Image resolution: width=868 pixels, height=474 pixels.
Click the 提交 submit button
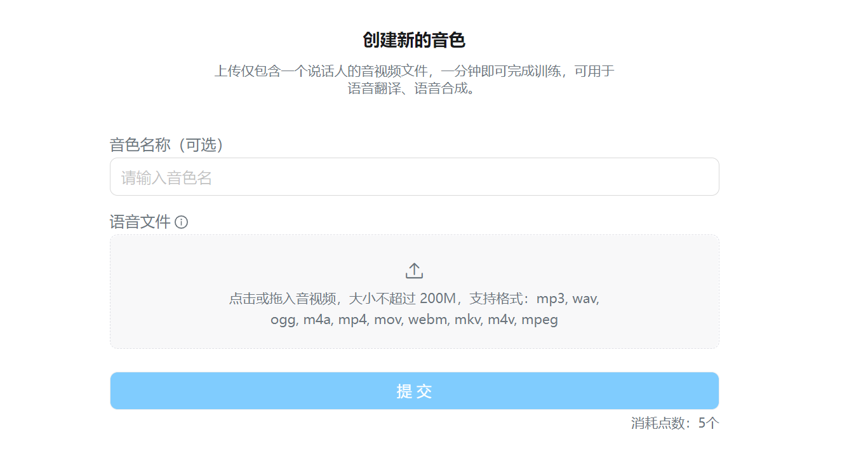pyautogui.click(x=414, y=391)
